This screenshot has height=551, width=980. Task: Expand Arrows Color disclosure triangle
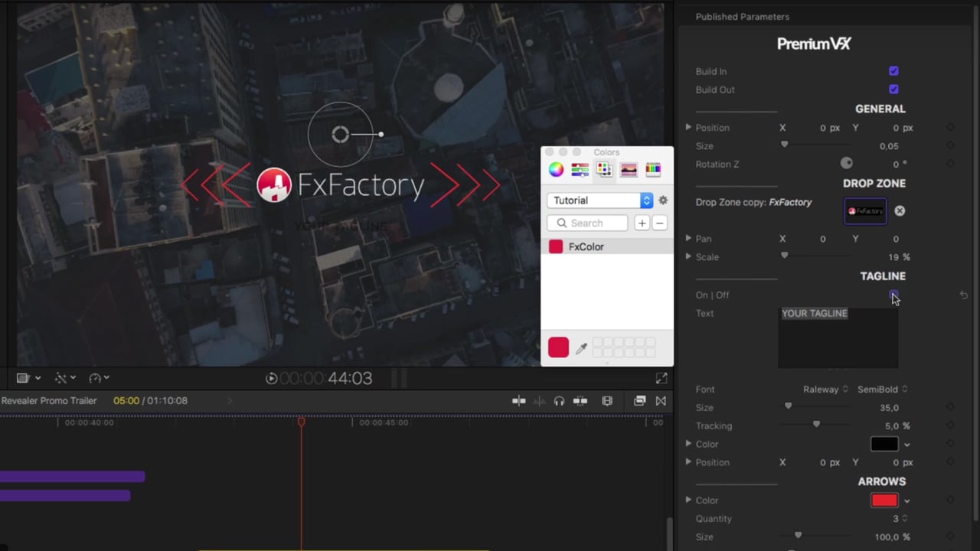(x=688, y=500)
